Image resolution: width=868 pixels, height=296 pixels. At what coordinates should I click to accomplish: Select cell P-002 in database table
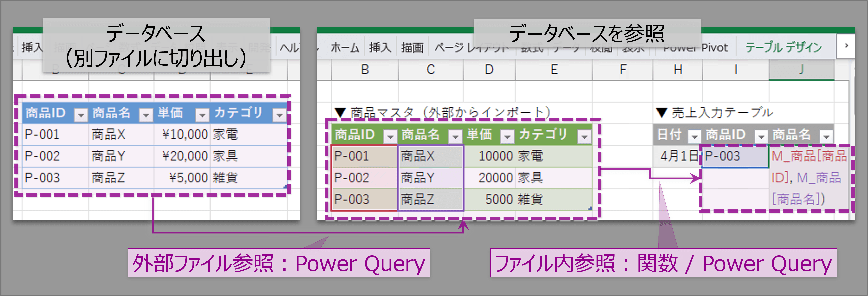56,156
